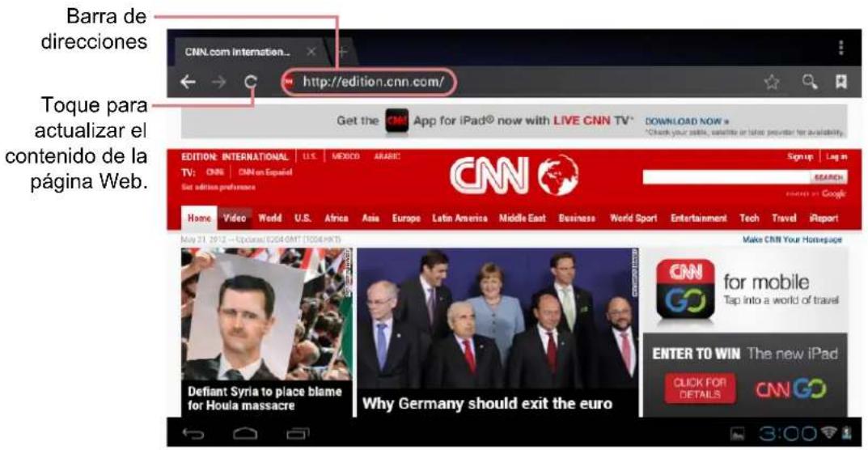Click the CNN favicon in address bar
The width and height of the screenshot is (868, 450).
click(x=288, y=83)
